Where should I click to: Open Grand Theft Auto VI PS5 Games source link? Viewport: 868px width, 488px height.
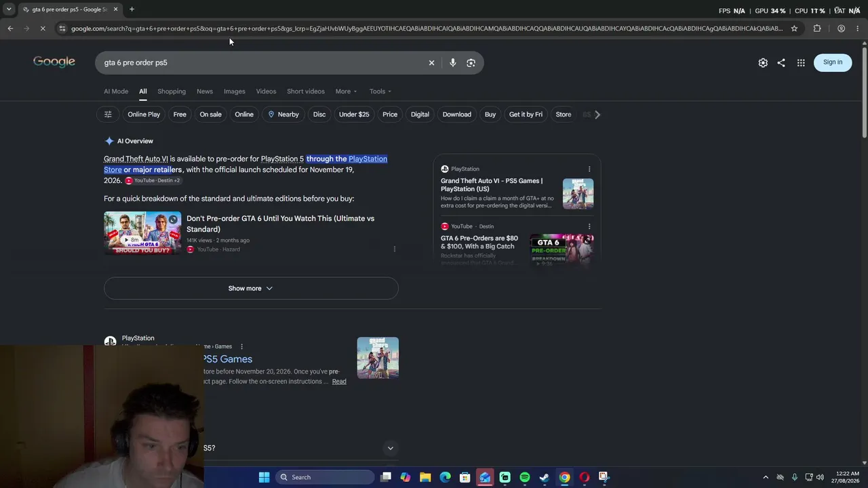point(492,185)
